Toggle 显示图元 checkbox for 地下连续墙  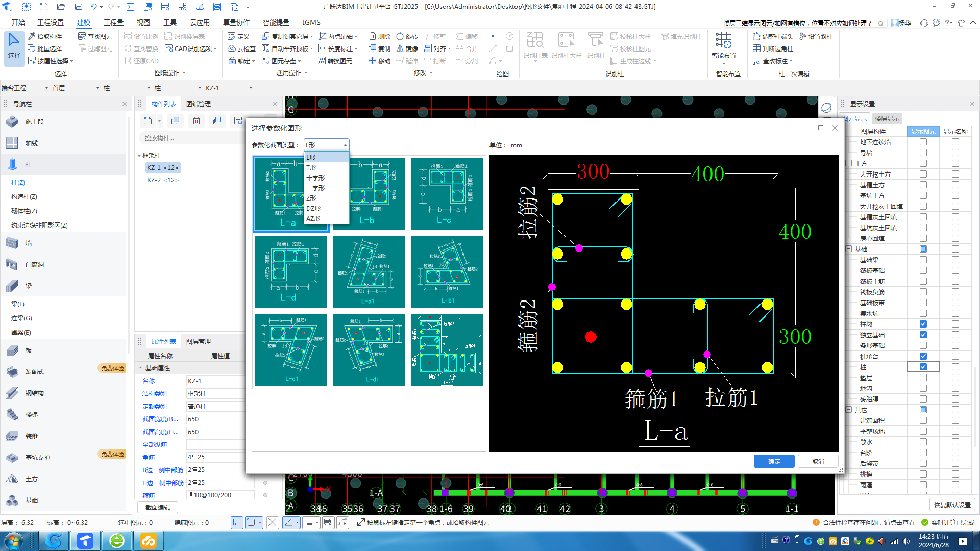(923, 142)
